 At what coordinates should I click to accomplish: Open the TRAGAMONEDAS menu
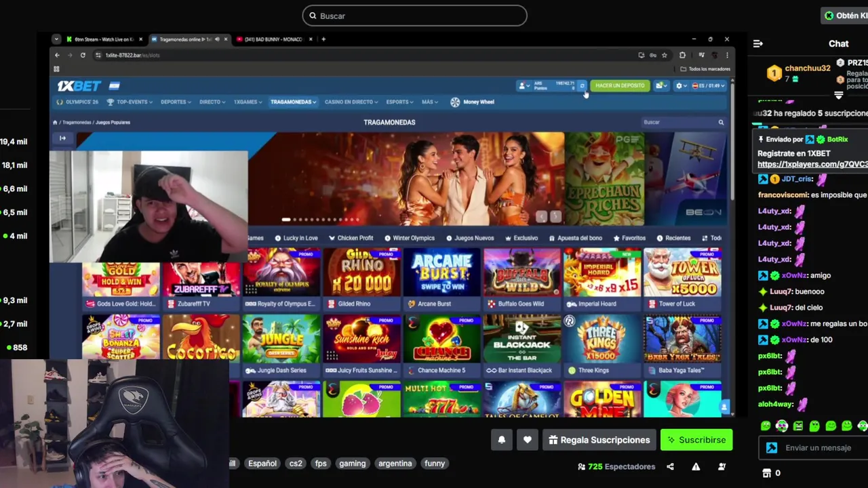coord(293,102)
